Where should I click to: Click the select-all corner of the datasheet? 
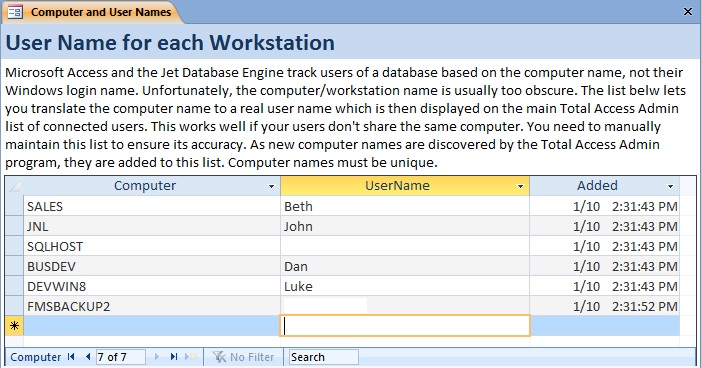[x=14, y=186]
